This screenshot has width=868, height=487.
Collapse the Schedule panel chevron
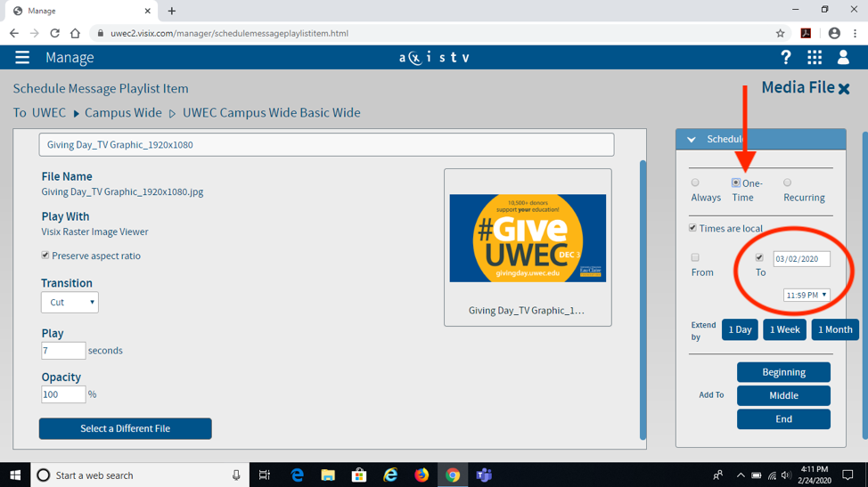pyautogui.click(x=692, y=139)
